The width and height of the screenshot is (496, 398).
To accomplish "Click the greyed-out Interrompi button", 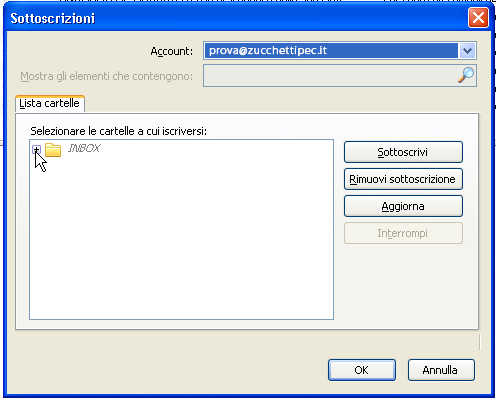I will click(403, 233).
